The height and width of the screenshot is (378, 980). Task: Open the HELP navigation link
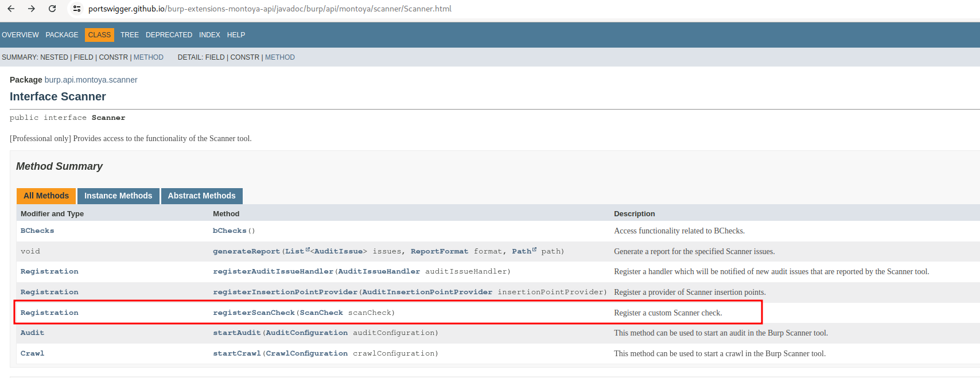(x=236, y=35)
